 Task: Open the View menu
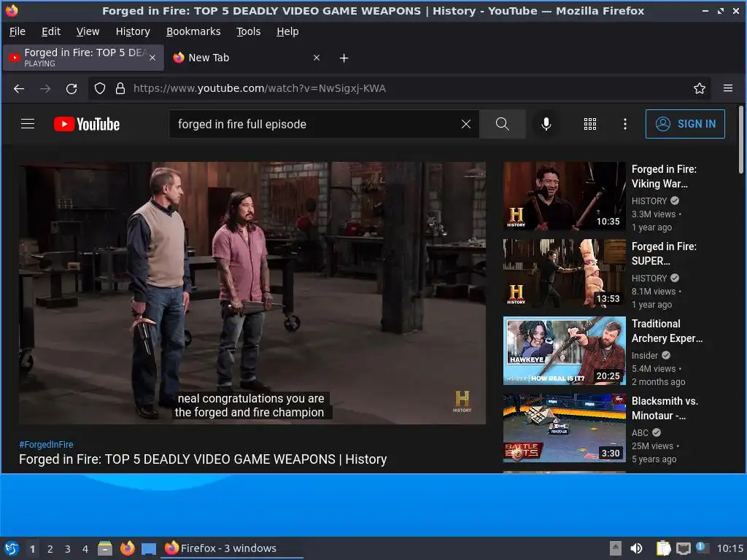pos(88,31)
